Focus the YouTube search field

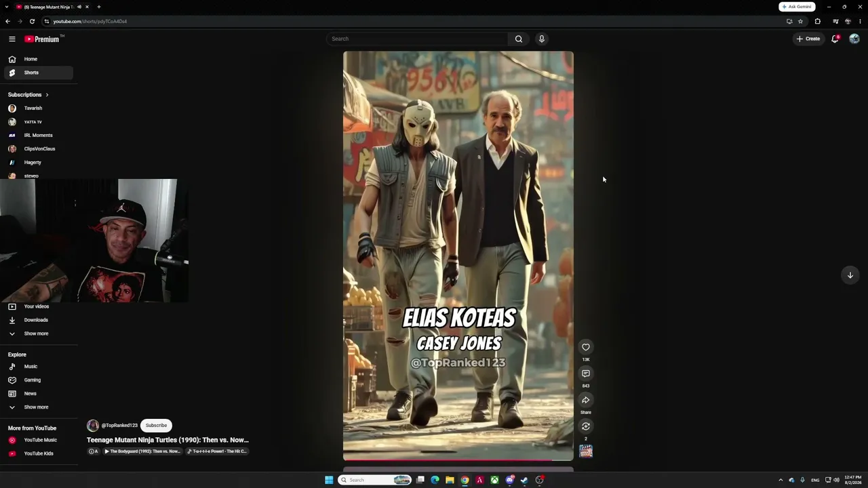click(417, 39)
